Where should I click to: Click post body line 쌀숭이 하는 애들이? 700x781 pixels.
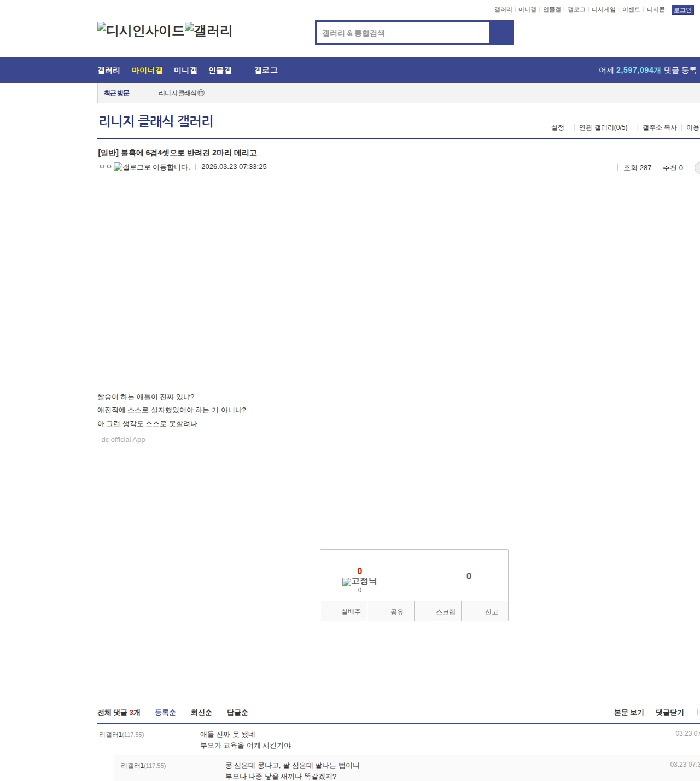(146, 397)
